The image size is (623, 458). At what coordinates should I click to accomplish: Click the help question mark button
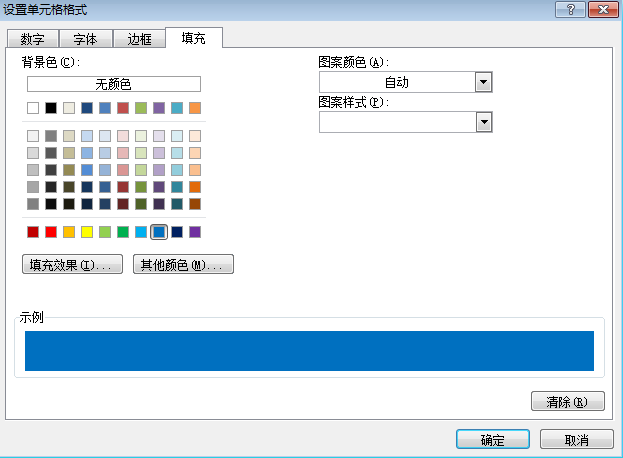570,9
